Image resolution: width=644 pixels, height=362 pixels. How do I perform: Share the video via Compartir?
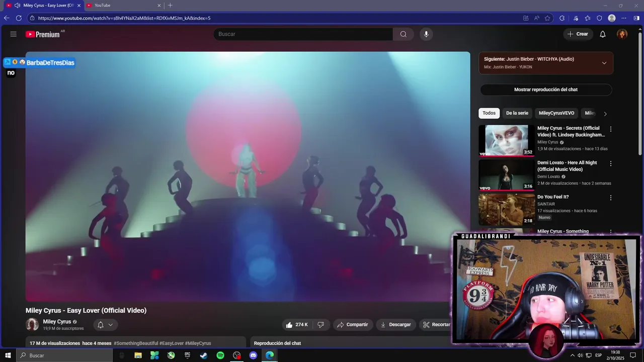pyautogui.click(x=353, y=325)
